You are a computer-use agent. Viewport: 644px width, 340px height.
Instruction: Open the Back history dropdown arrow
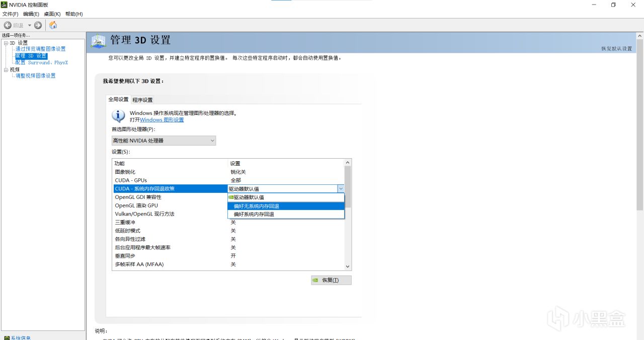click(x=30, y=25)
